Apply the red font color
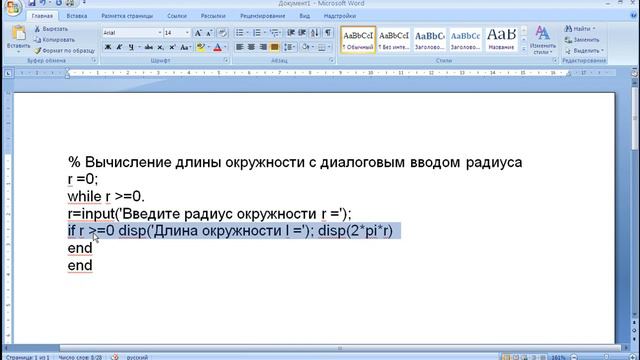This screenshot has height=360, width=640. pos(218,47)
